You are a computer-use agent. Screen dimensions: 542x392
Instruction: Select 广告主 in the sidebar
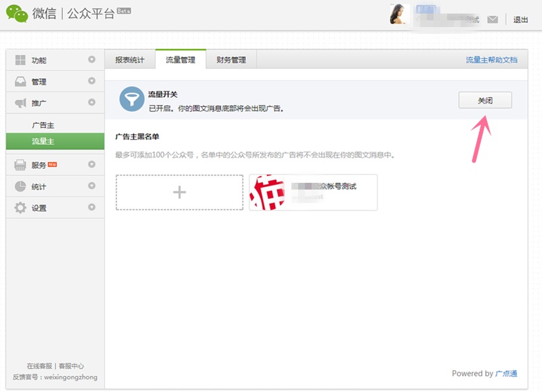pyautogui.click(x=43, y=125)
